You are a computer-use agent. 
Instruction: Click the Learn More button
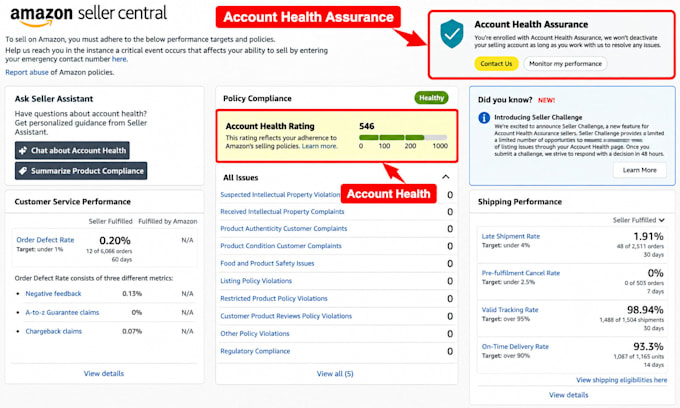click(639, 170)
